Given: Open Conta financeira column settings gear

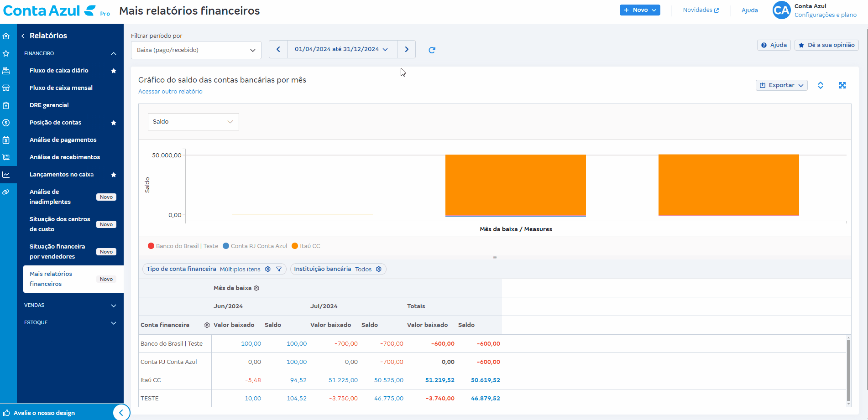Looking at the screenshot, I should [x=207, y=325].
